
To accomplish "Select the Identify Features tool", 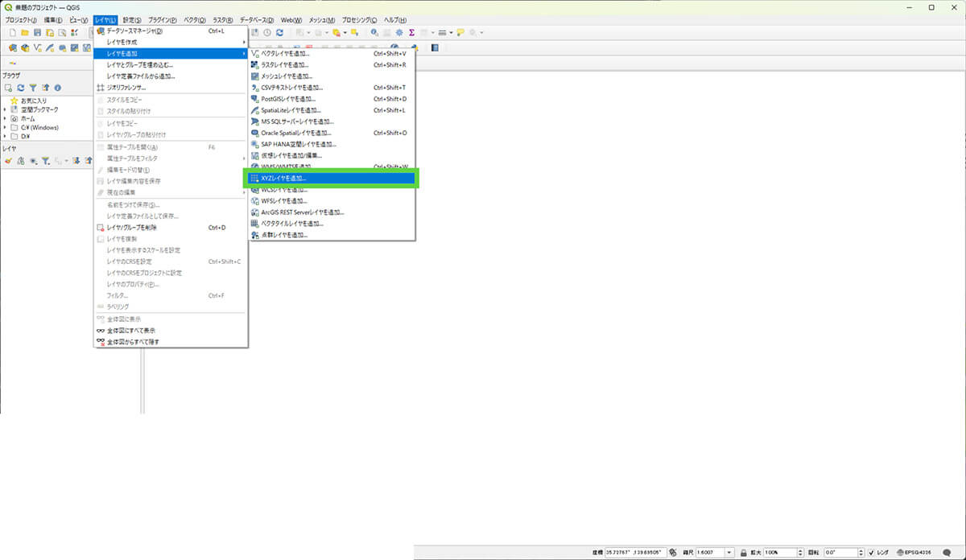I will click(374, 33).
